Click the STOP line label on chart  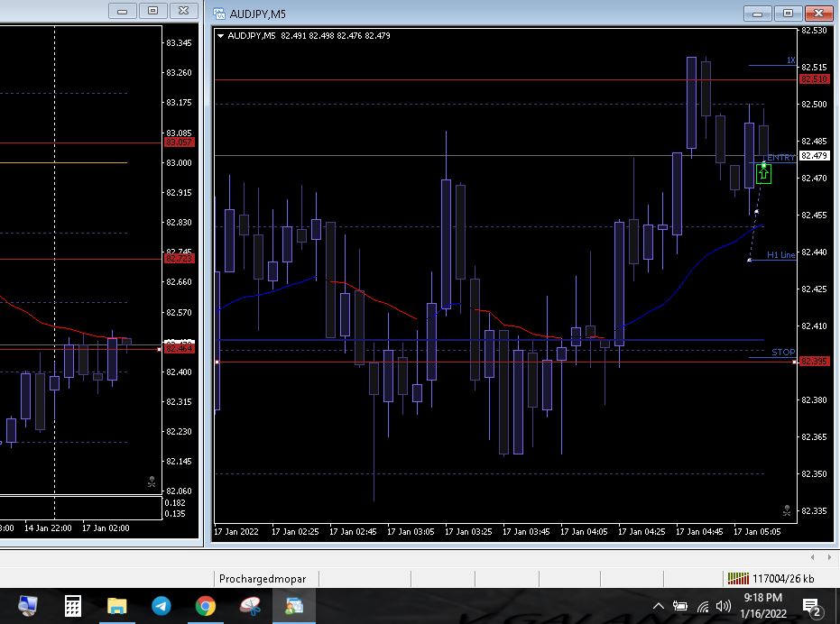pos(783,352)
